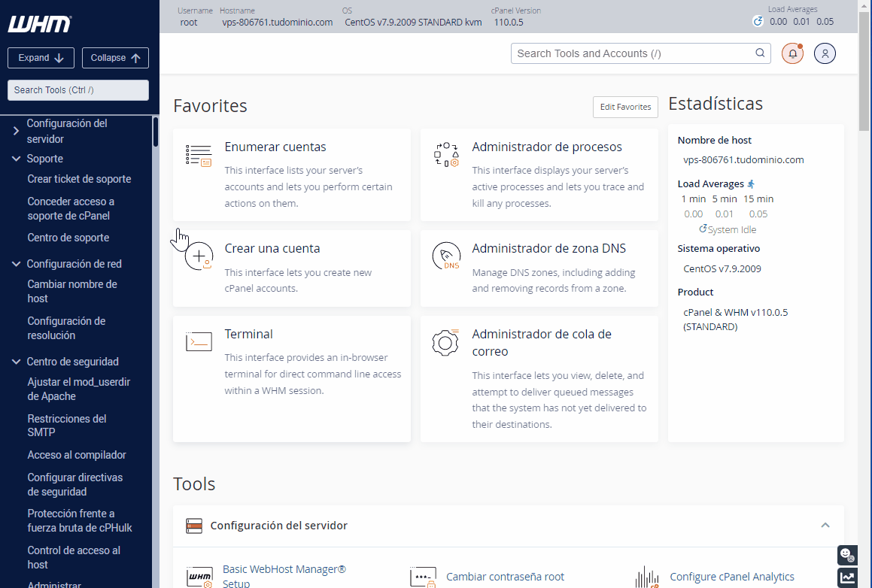This screenshot has height=588, width=872.
Task: Open Control de acceso al host
Action: coord(74,557)
